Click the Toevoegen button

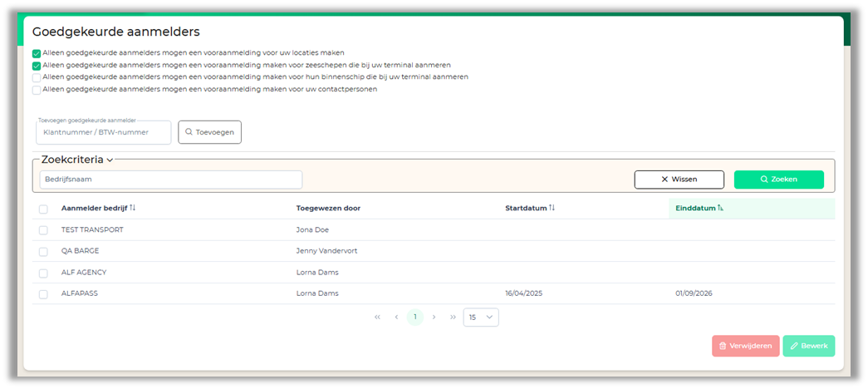click(x=209, y=132)
